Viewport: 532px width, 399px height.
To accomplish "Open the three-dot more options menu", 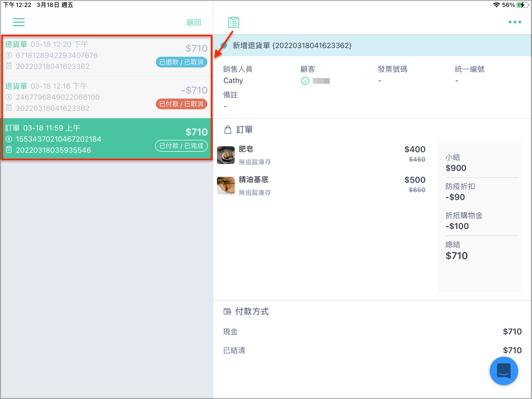I will pyautogui.click(x=515, y=22).
